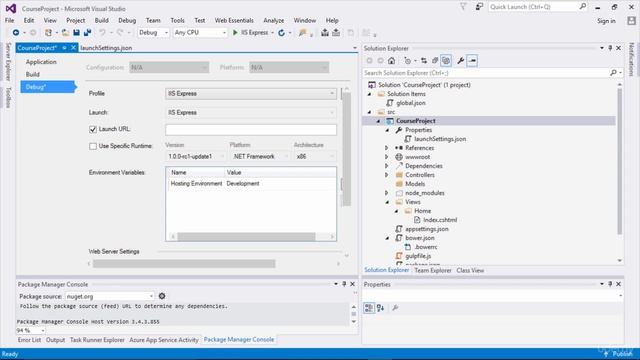Open Package Manager settings gear icon
Viewport: 640px width, 360px height.
pos(162,296)
